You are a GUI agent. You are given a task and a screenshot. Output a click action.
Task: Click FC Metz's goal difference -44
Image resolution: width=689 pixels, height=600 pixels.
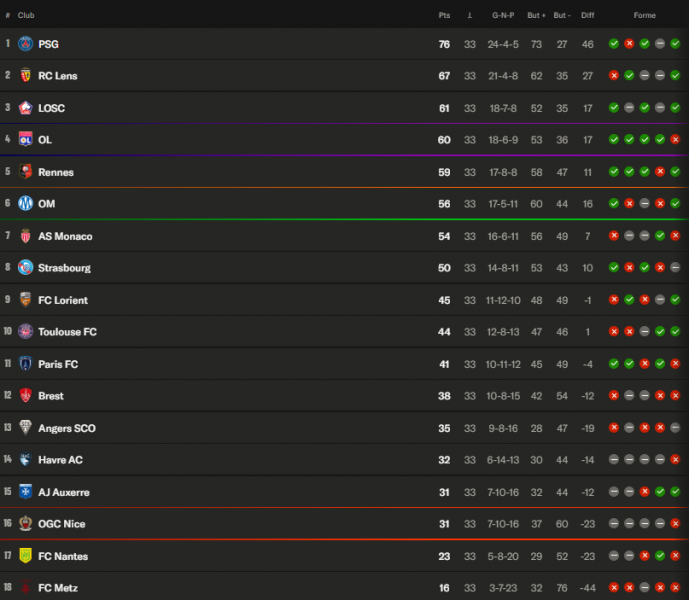coord(587,588)
